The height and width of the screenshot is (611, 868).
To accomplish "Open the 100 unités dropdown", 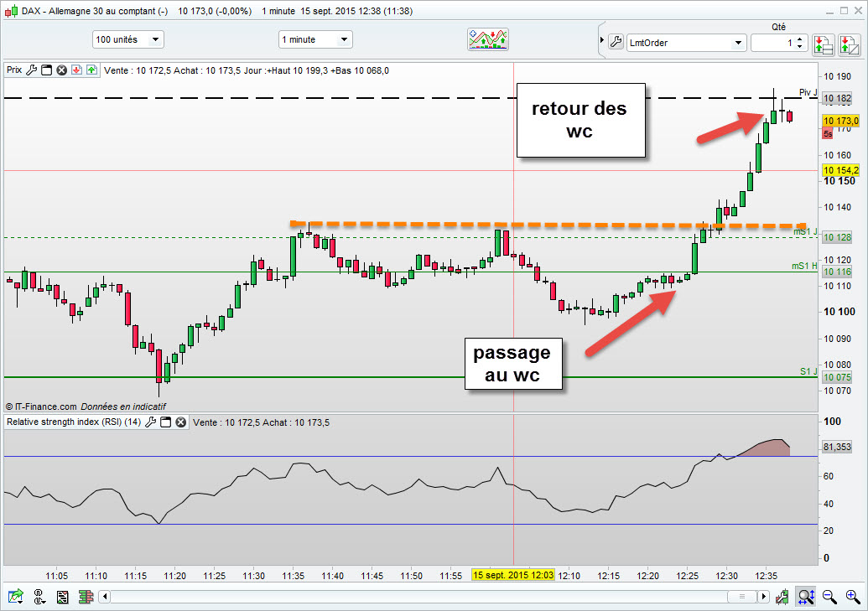I will pos(127,39).
